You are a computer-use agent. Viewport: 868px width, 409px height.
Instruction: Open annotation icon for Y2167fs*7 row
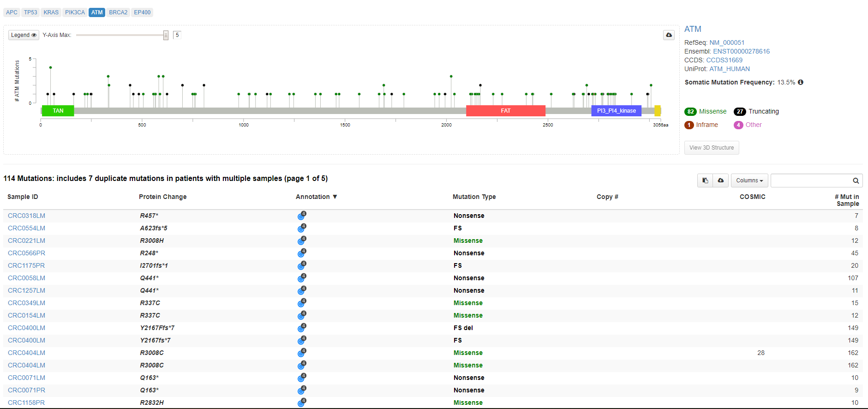(302, 340)
